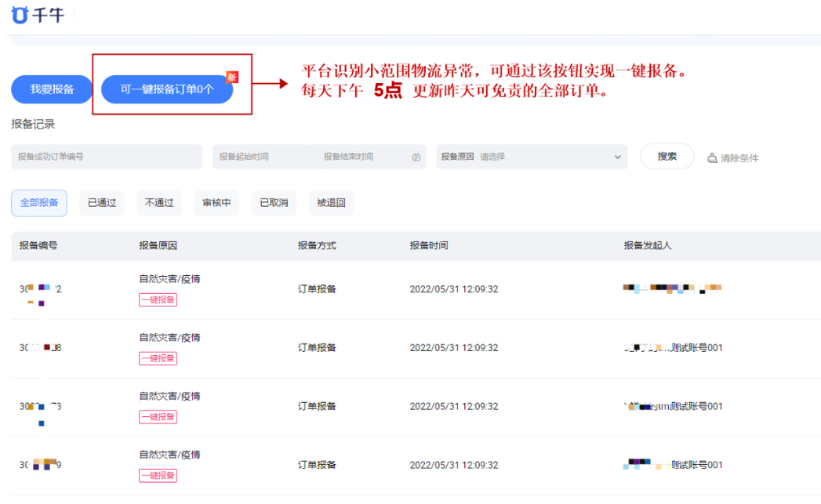Select the 审核中 filter
The height and width of the screenshot is (504, 821).
coord(216,202)
